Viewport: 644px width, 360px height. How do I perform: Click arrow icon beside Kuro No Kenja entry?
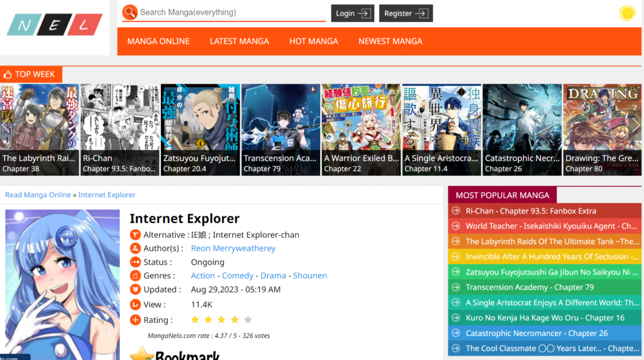(455, 318)
